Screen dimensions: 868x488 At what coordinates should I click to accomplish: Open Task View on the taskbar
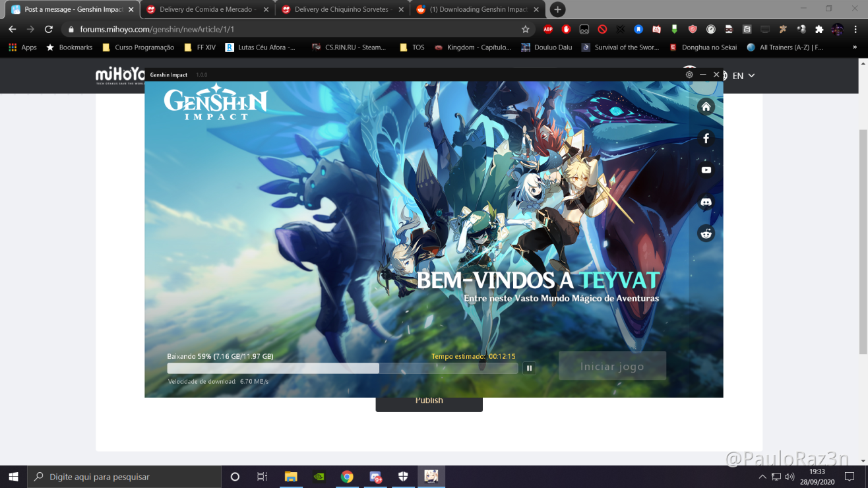[x=262, y=476]
